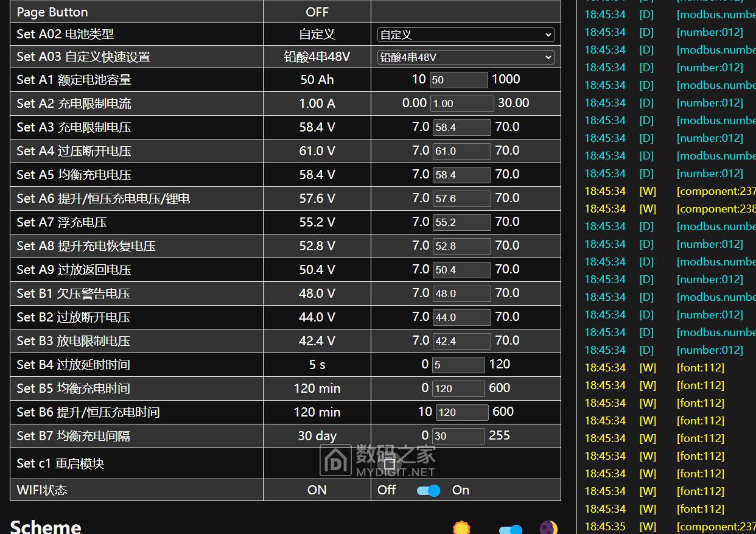Click the B4 过放延时时间 input field

pyautogui.click(x=458, y=365)
